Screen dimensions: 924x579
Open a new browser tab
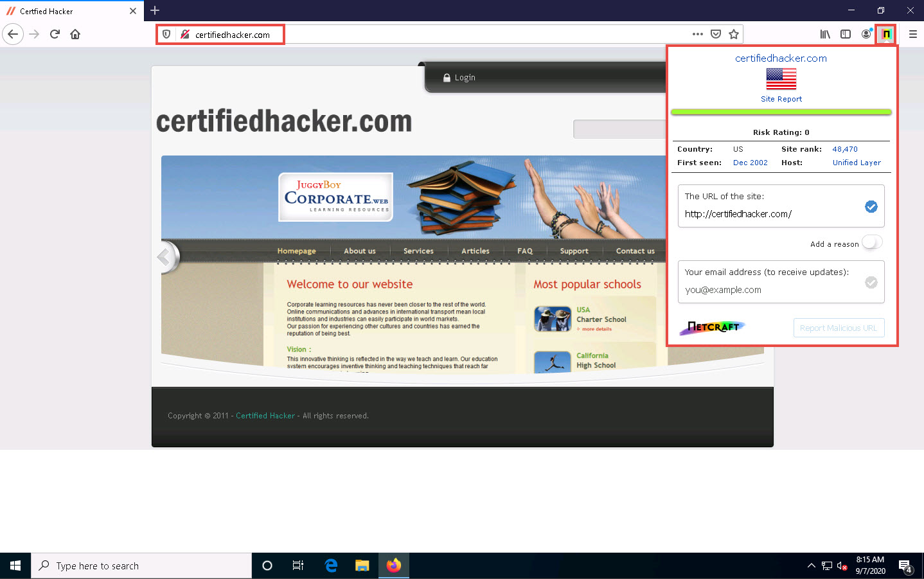(x=155, y=10)
